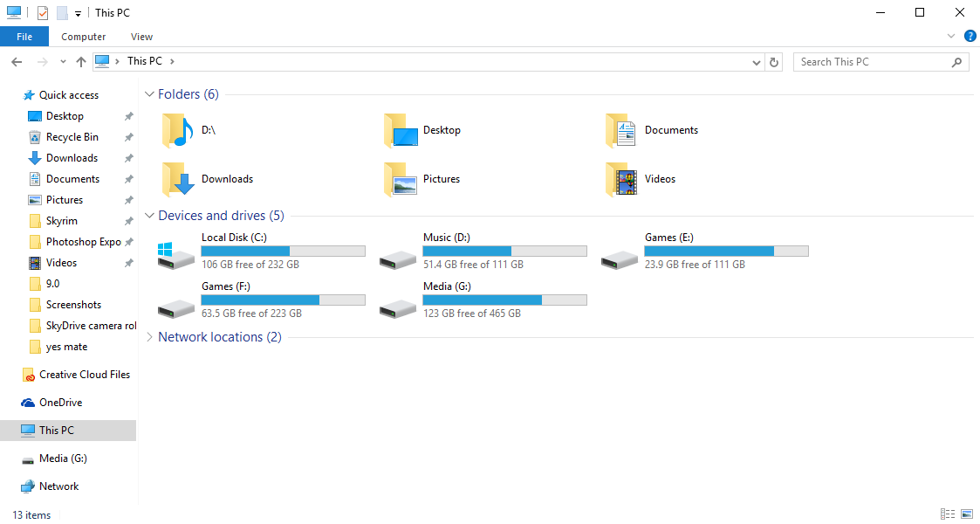Click This PC in the address bar
The image size is (980, 524).
pos(145,61)
